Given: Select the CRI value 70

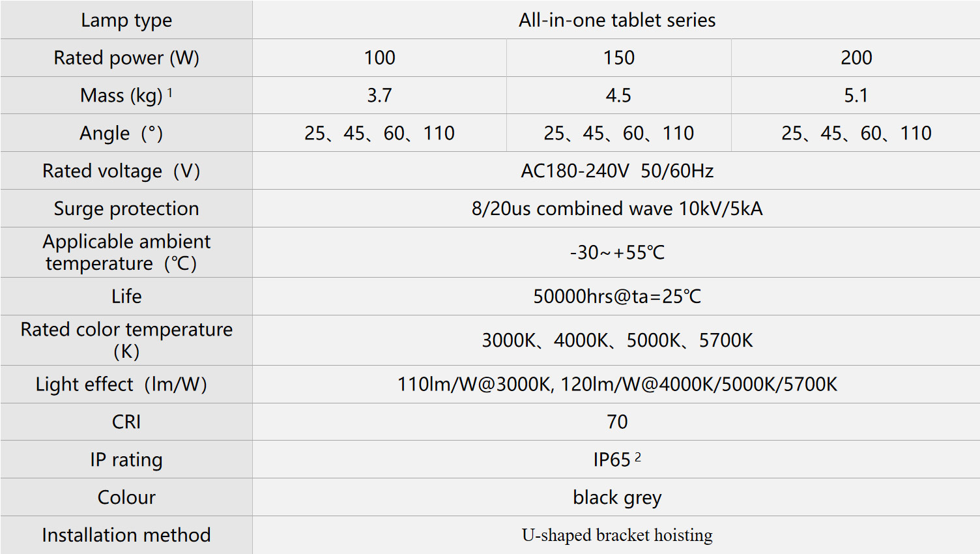Looking at the screenshot, I should pyautogui.click(x=616, y=422).
